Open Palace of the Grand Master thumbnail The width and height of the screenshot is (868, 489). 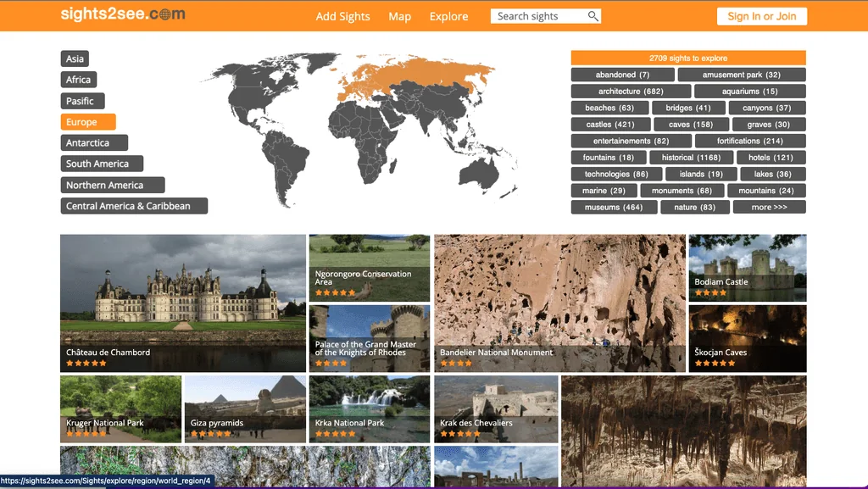point(370,338)
